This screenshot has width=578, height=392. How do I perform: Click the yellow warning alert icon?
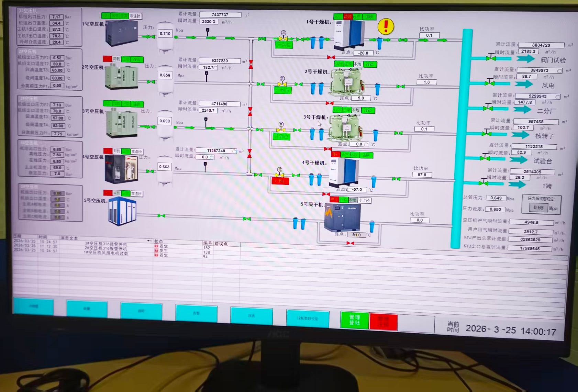click(386, 26)
